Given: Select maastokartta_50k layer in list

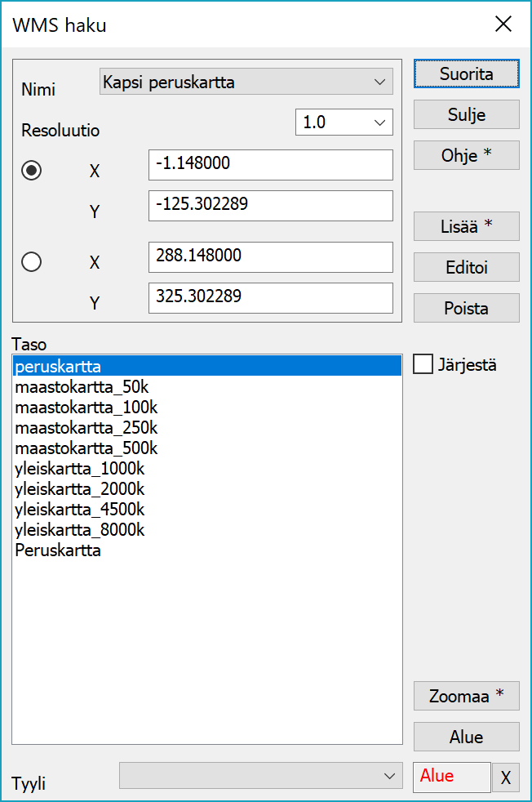Looking at the screenshot, I should [82, 386].
